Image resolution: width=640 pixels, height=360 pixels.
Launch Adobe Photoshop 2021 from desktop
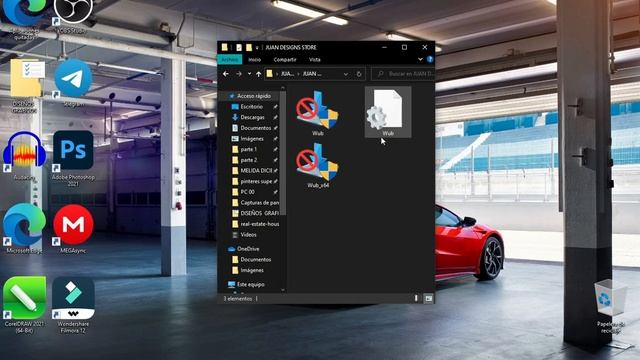pyautogui.click(x=73, y=158)
